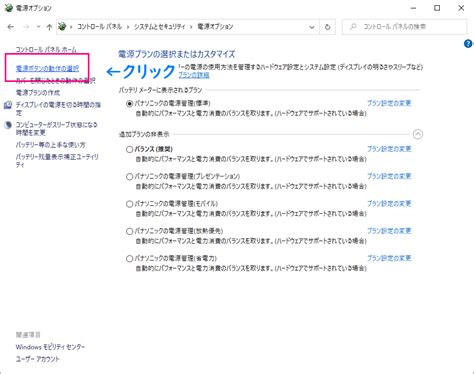Click システムとセキュリティ breadcrumb
Viewport: 474px width, 374px height.
159,27
